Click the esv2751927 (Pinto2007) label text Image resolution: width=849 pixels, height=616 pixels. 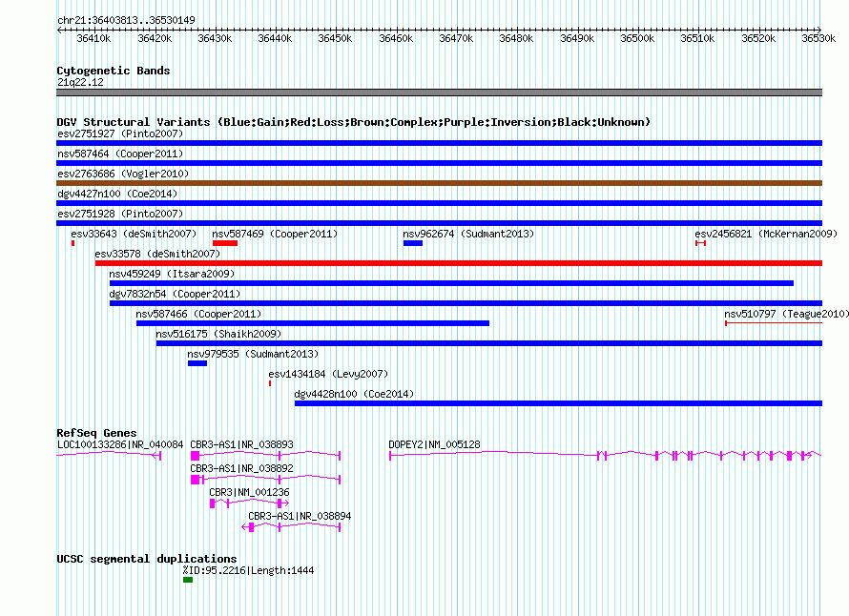coord(120,133)
